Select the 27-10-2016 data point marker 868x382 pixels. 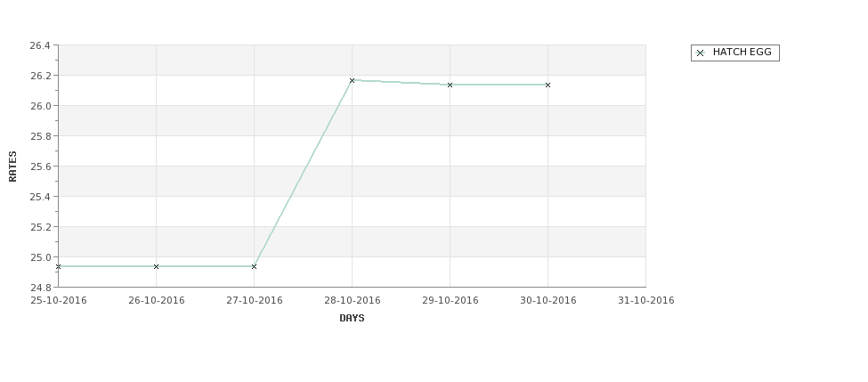(x=254, y=267)
